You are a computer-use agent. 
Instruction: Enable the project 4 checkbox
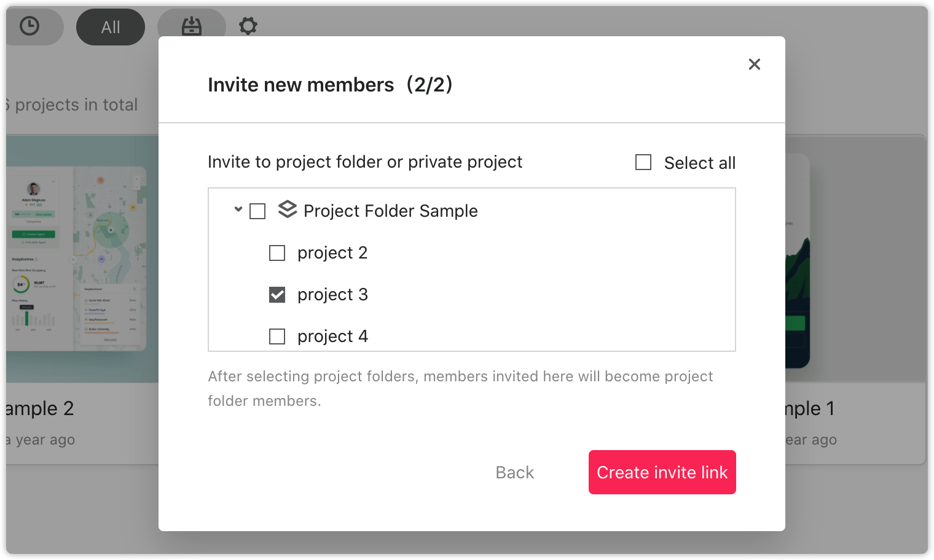[277, 336]
